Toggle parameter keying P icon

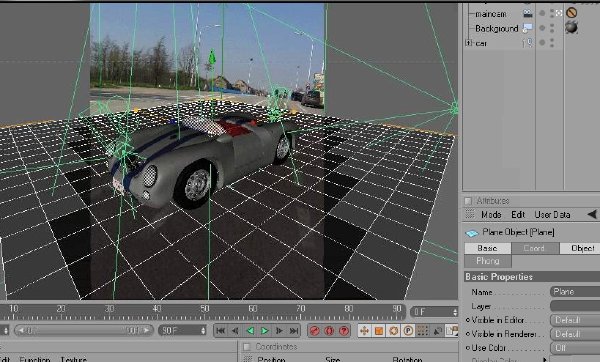(x=408, y=331)
